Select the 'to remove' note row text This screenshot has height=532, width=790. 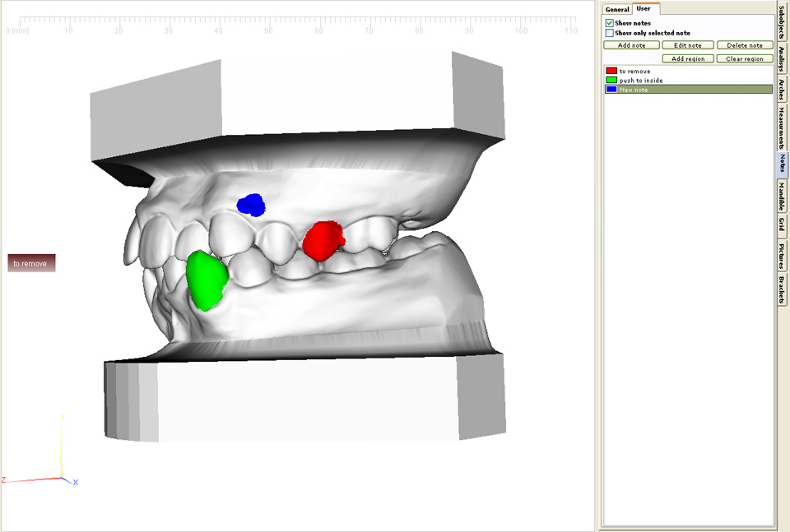[x=634, y=72]
